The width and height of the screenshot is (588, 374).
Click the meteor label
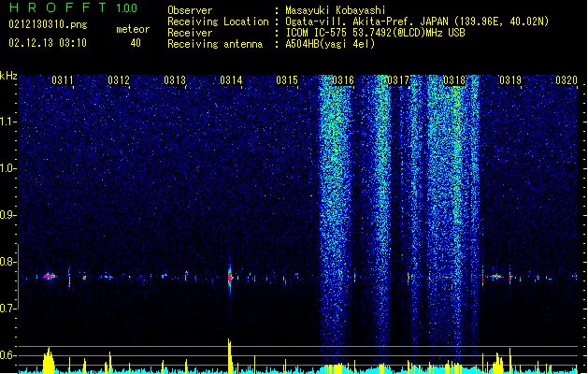133,29
